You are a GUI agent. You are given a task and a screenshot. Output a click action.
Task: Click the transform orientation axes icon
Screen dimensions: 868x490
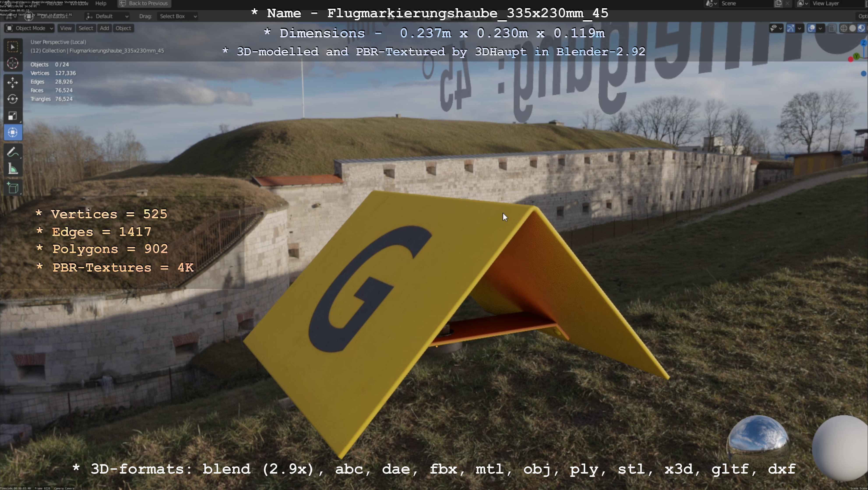pyautogui.click(x=89, y=16)
